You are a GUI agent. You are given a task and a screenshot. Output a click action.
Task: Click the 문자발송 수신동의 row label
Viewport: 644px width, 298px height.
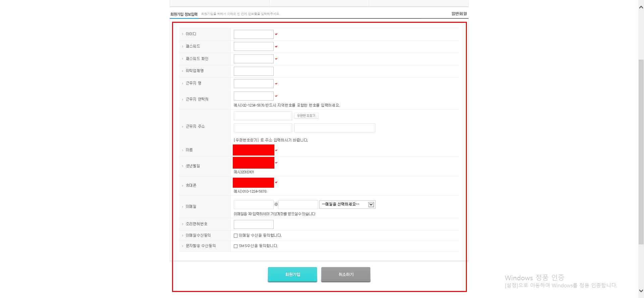(201, 246)
